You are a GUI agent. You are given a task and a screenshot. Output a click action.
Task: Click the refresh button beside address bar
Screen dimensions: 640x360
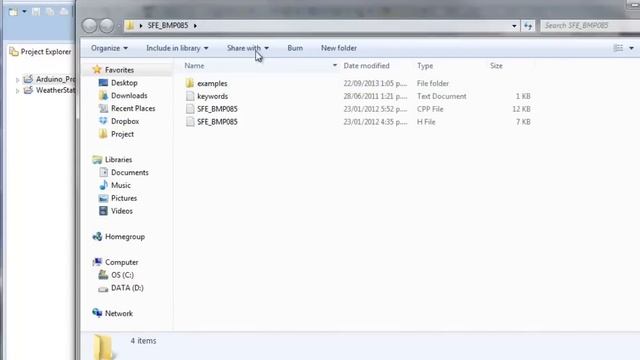click(x=528, y=26)
